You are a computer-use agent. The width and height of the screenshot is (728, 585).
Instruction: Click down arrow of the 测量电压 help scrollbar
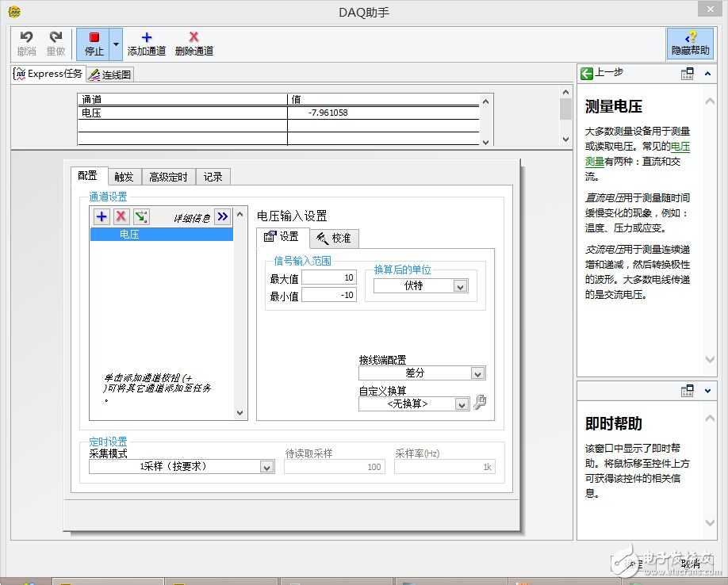710,358
